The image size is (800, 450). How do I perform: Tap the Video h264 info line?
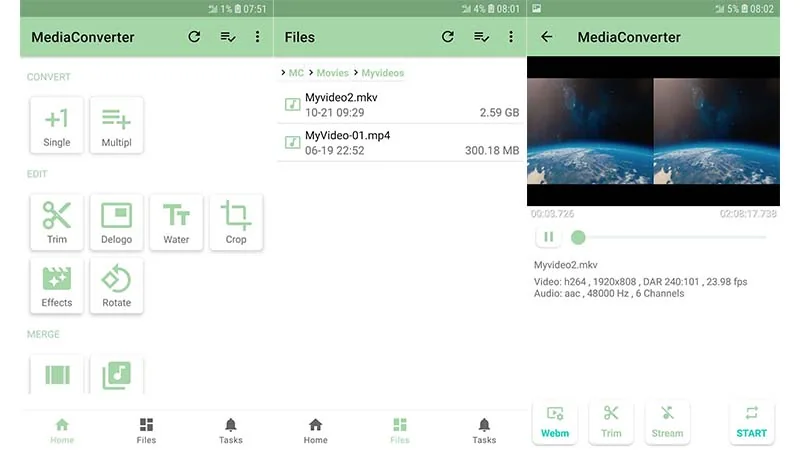tap(640, 282)
